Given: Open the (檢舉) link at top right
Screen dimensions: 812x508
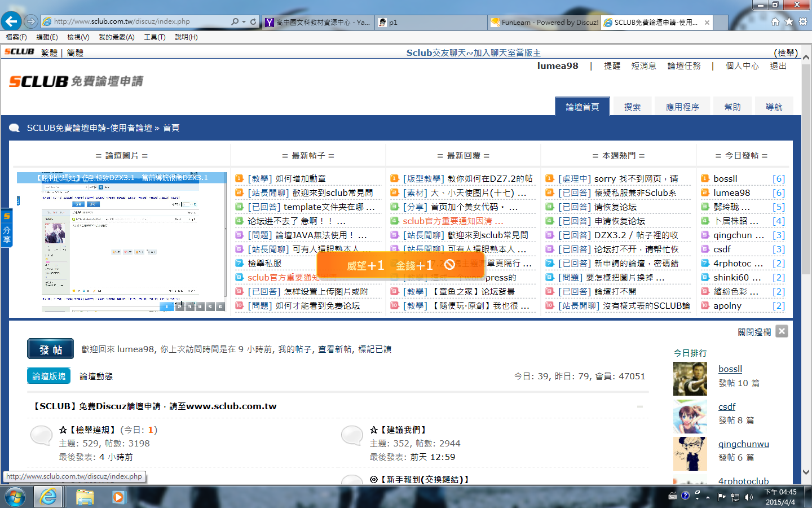Looking at the screenshot, I should 786,52.
